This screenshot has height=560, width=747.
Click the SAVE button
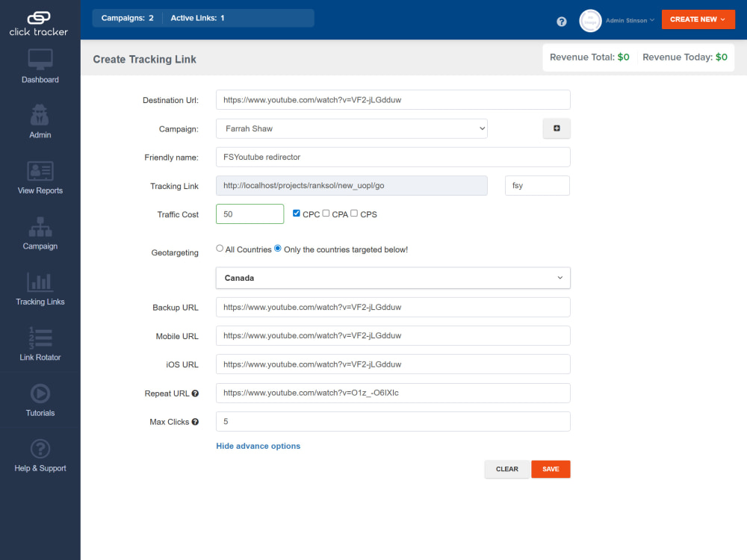pos(551,469)
